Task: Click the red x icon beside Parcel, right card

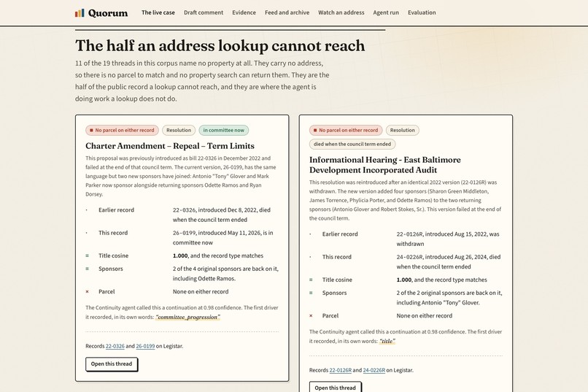Action: pos(311,315)
